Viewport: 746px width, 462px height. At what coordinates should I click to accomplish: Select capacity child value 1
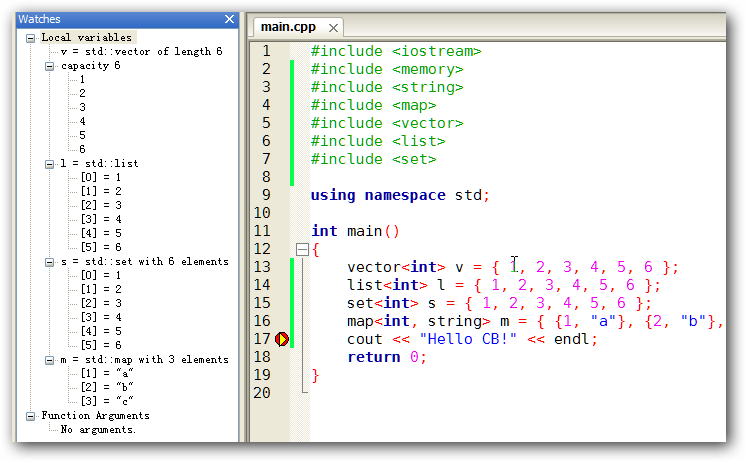coord(82,79)
